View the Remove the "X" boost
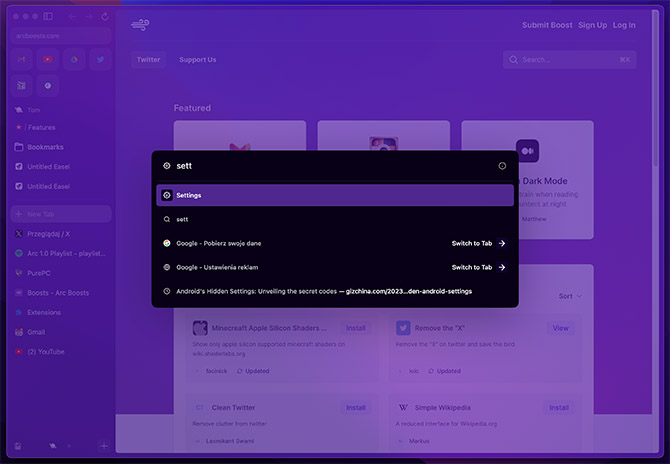This screenshot has height=464, width=670. (561, 328)
